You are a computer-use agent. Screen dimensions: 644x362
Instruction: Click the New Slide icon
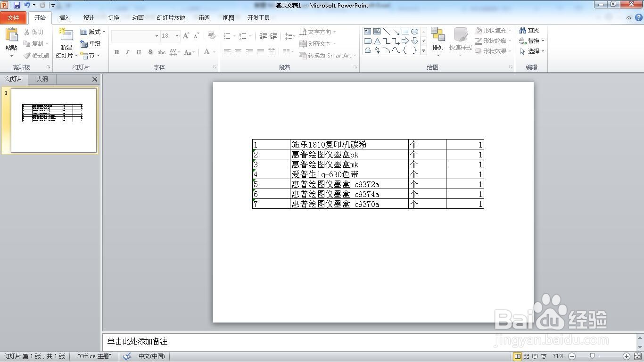[66, 35]
